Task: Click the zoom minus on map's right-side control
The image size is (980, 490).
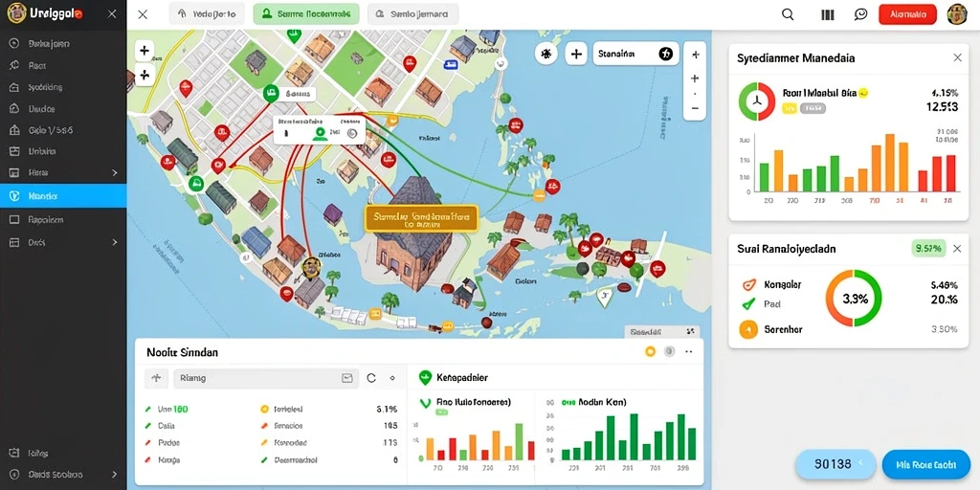Action: pyautogui.click(x=695, y=108)
